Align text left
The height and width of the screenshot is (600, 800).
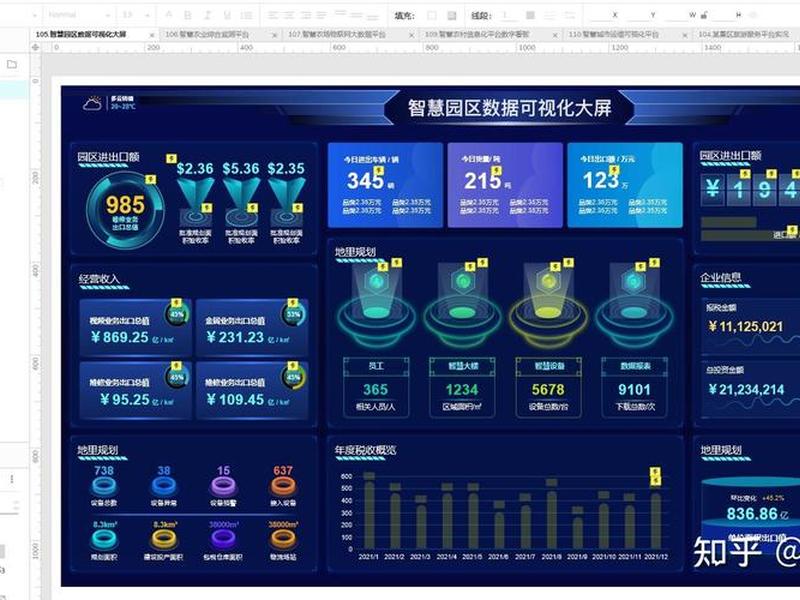click(273, 15)
